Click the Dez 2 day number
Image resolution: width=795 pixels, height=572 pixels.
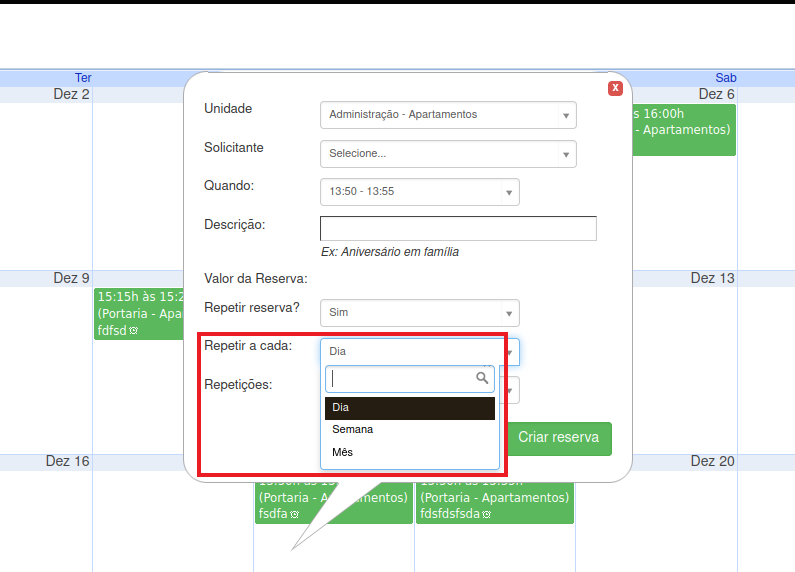coord(71,94)
